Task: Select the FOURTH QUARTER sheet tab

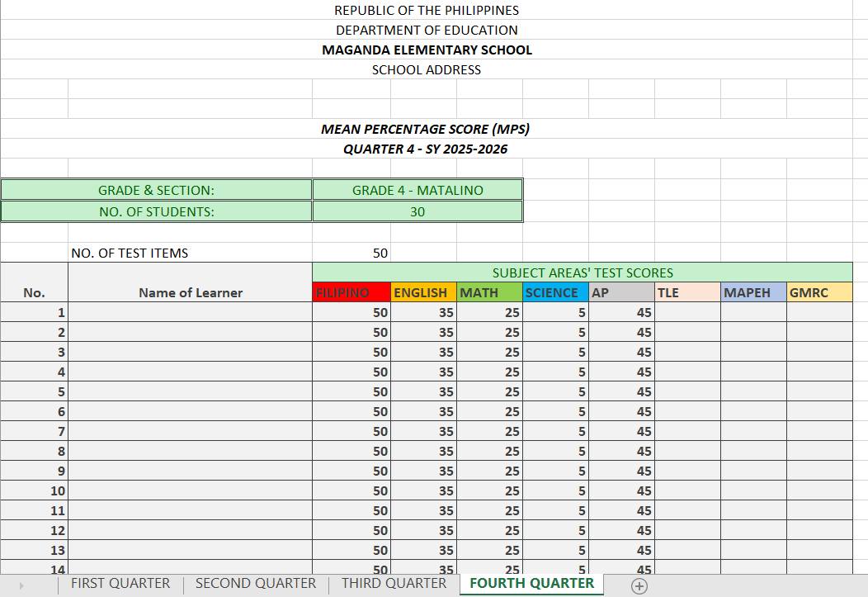Action: click(x=531, y=584)
